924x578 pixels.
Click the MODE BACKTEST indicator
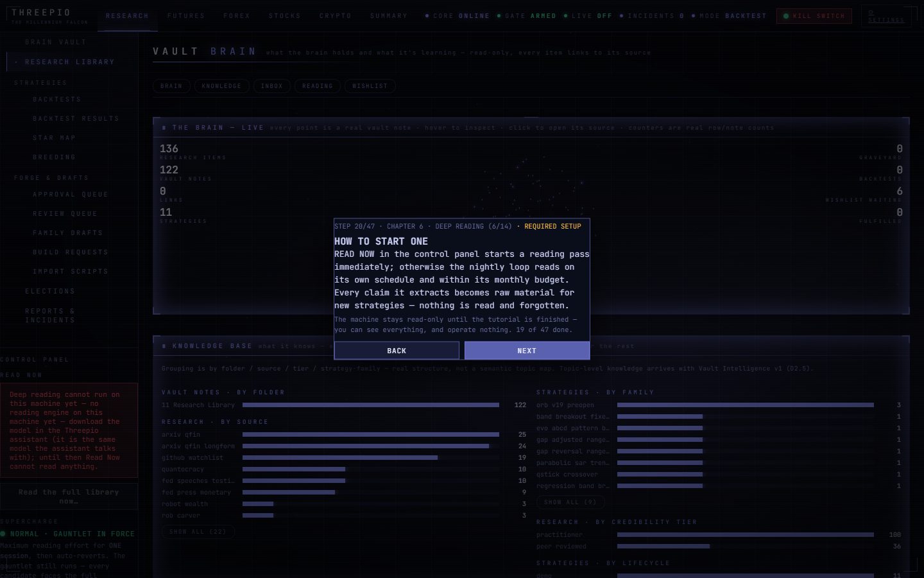(x=729, y=16)
